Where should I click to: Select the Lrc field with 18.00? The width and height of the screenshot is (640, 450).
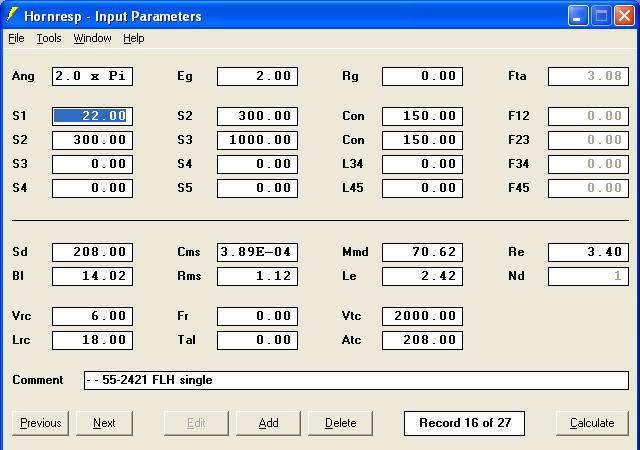pos(92,341)
